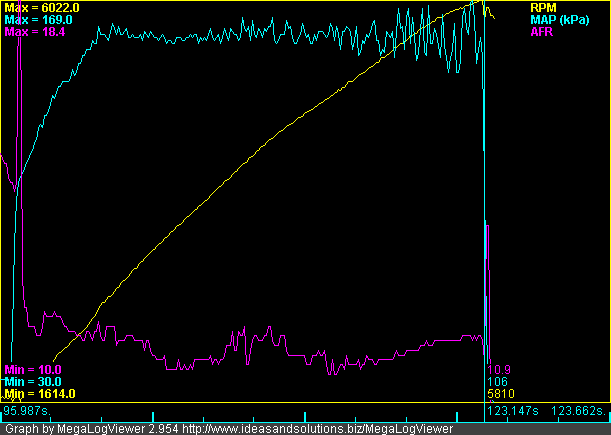Click the cursor MAP reading 106
The height and width of the screenshot is (435, 611).
coord(497,382)
